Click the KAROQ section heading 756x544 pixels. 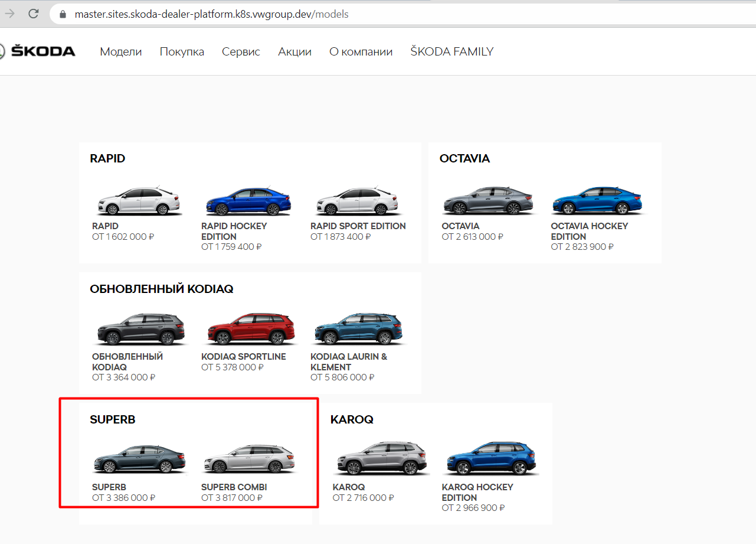point(352,419)
